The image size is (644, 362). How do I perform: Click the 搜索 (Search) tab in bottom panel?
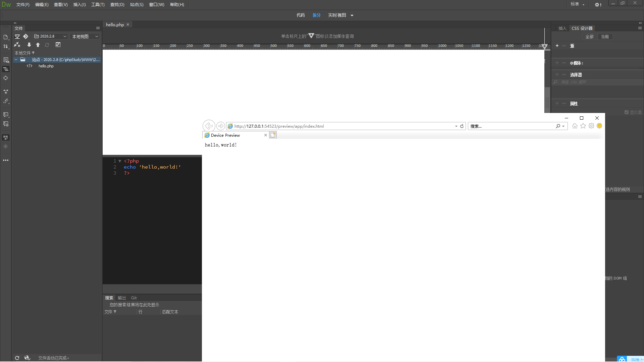coord(109,298)
